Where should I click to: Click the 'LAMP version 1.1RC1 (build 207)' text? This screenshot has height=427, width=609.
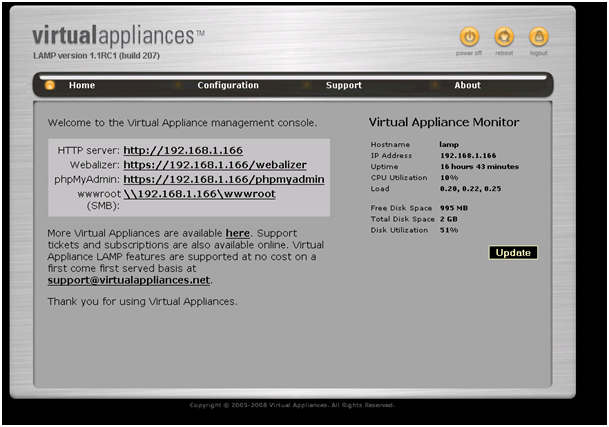coord(96,56)
